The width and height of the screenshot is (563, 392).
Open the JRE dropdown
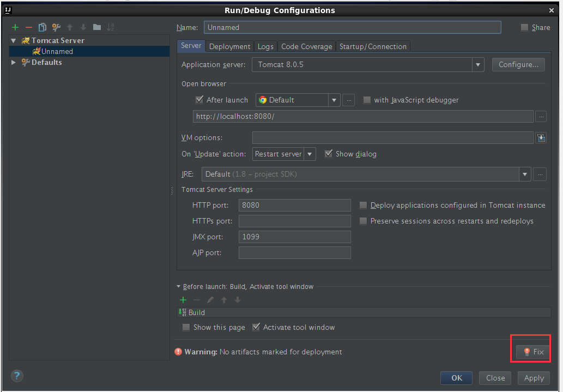(525, 174)
